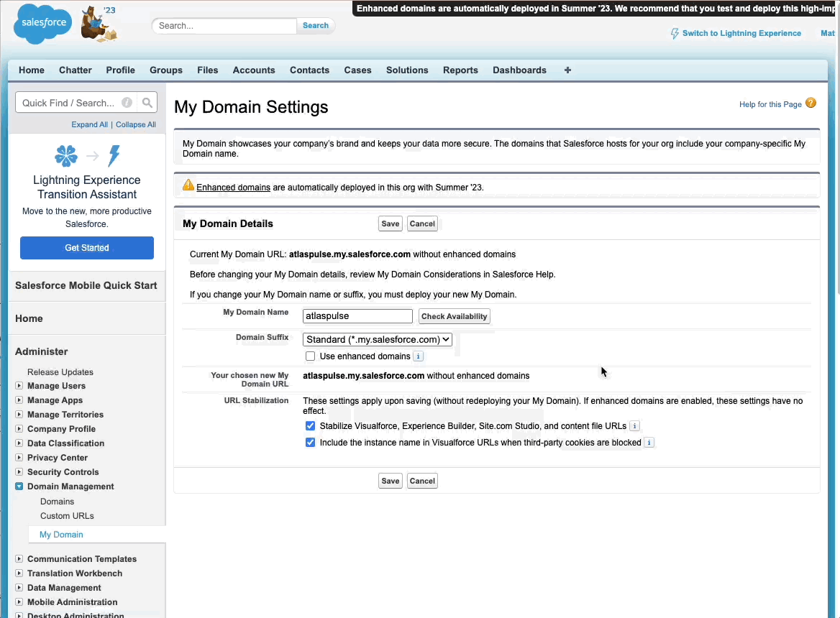This screenshot has height=618, width=840.
Task: Click the lightning bolt icon beside Switch to Lightning Experience
Action: (675, 34)
